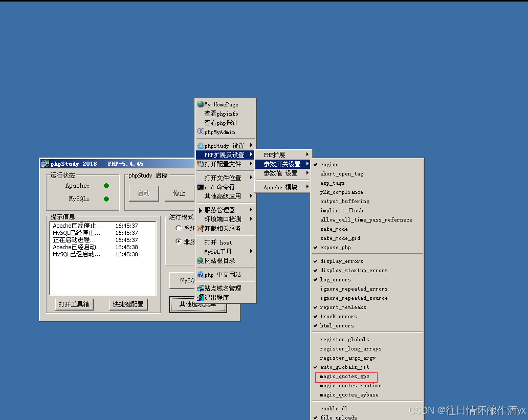Toggle auto_globals_jit setting

click(x=367, y=367)
